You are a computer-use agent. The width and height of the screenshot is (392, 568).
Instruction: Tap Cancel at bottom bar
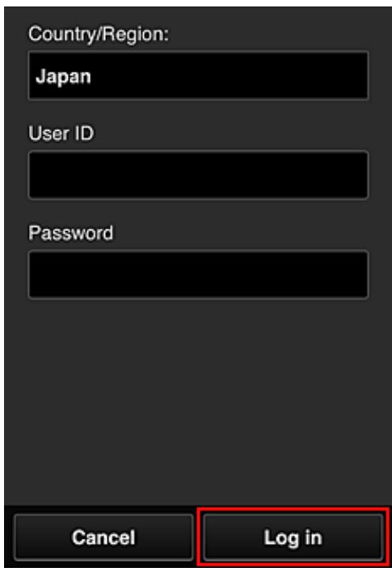click(103, 537)
